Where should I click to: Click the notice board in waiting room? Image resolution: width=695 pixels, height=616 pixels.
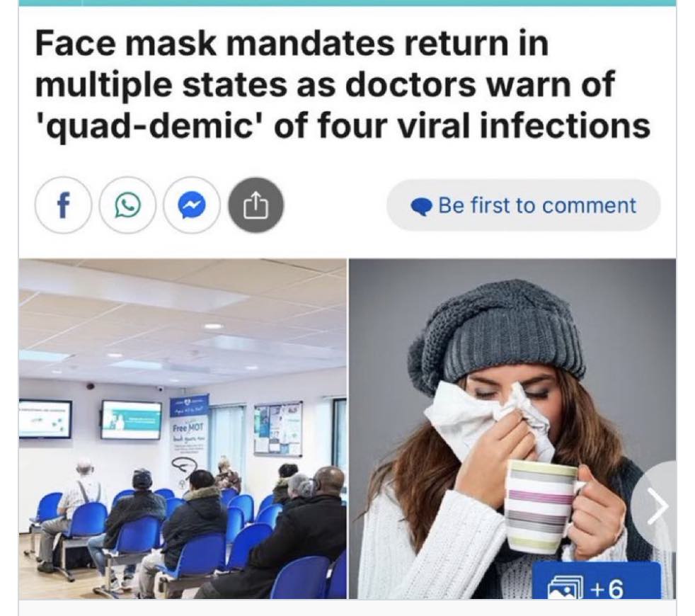coord(278,429)
